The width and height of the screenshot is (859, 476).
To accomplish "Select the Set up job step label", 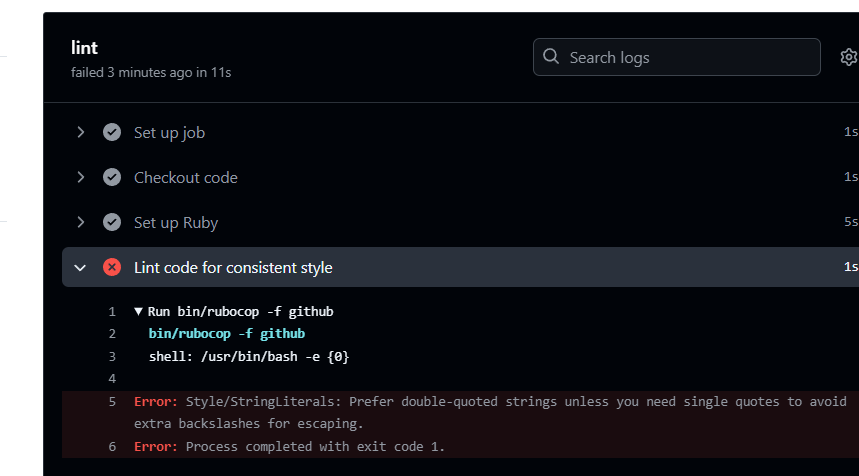I will 169,132.
